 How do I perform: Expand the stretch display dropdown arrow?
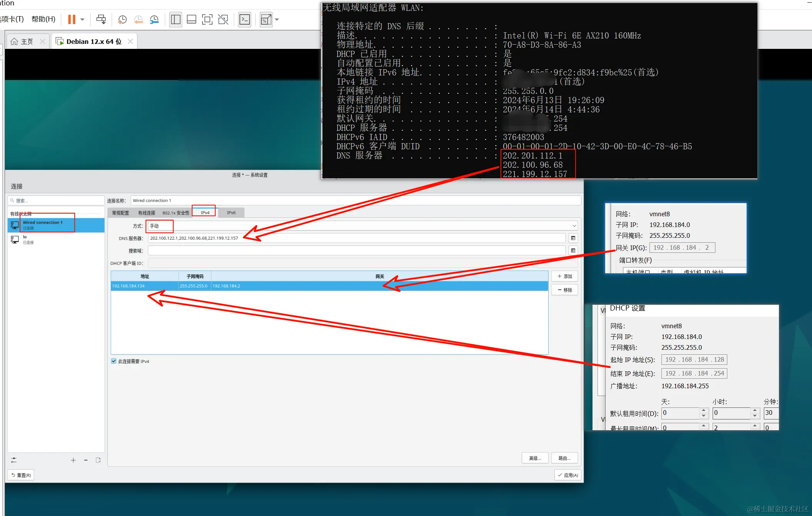click(277, 20)
